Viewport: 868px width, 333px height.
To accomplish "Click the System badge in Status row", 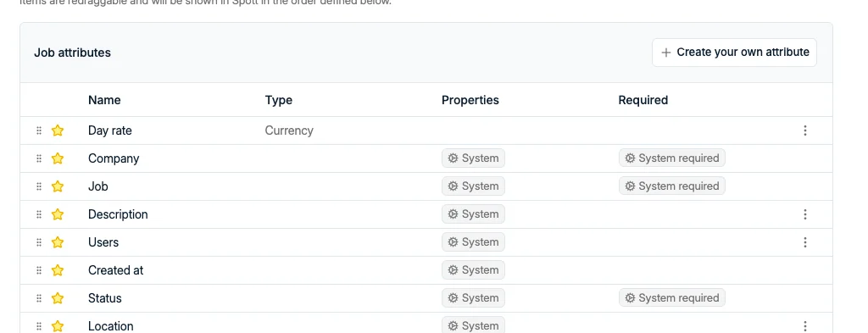I will point(473,297).
